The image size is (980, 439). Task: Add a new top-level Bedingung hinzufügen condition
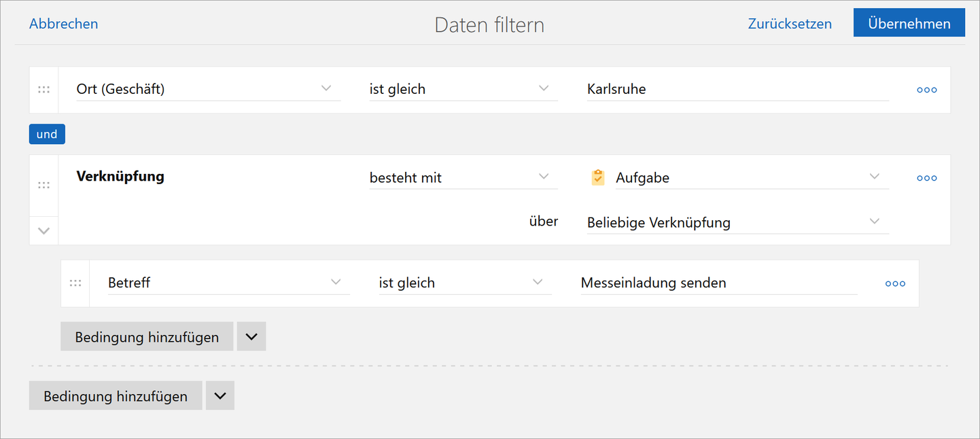115,395
